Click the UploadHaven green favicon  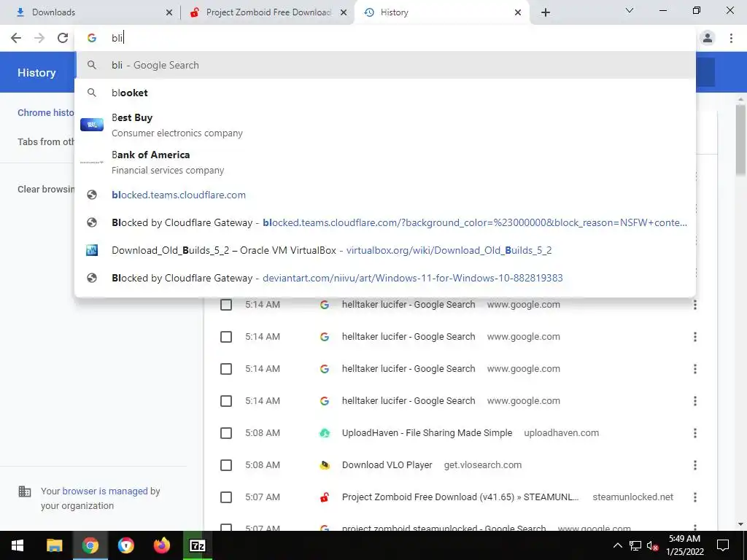(325, 433)
